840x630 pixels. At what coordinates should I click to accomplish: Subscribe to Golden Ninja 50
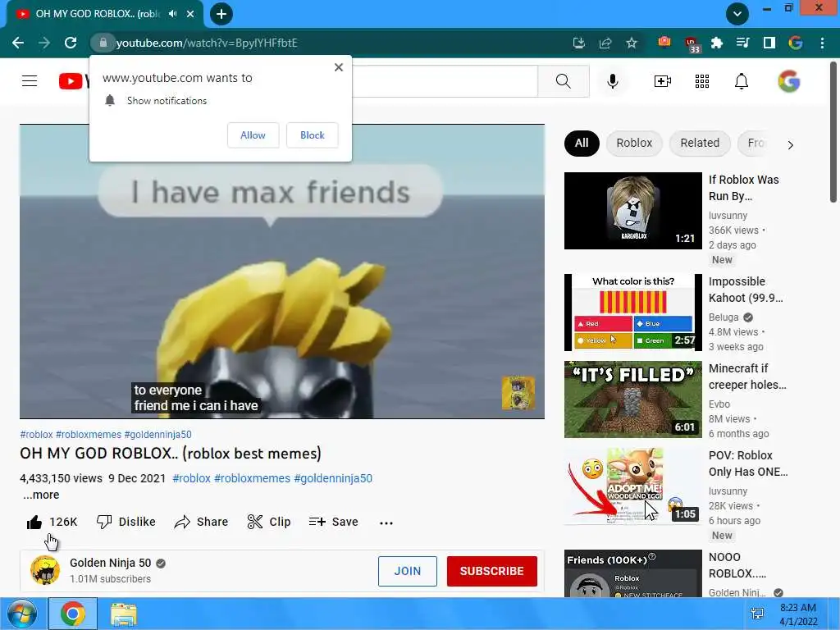[x=492, y=571]
